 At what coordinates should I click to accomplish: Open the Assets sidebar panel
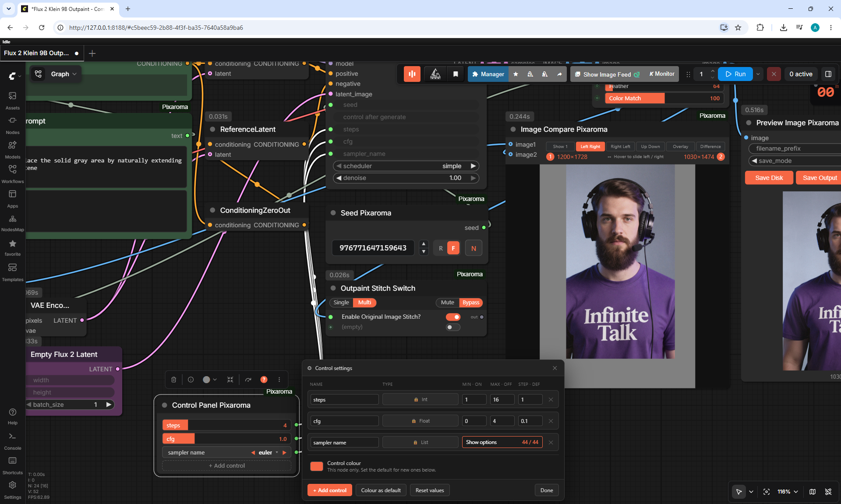coord(12,100)
